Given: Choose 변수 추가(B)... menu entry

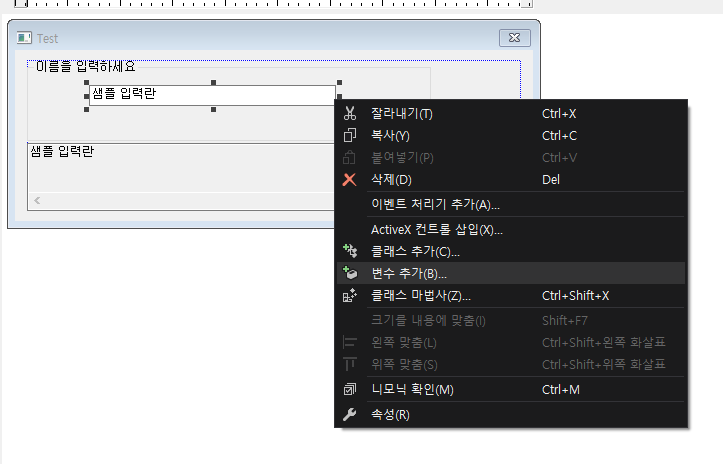Looking at the screenshot, I should coord(510,273).
